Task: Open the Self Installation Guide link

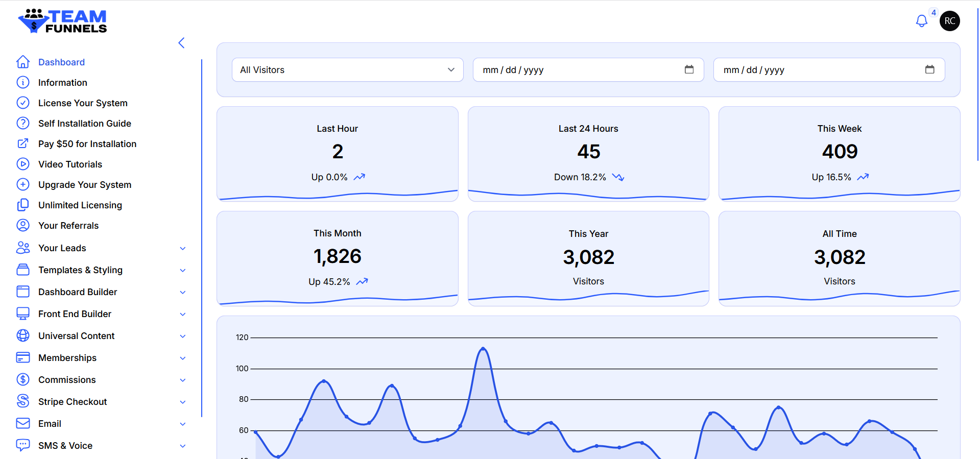Action: pyautogui.click(x=84, y=124)
